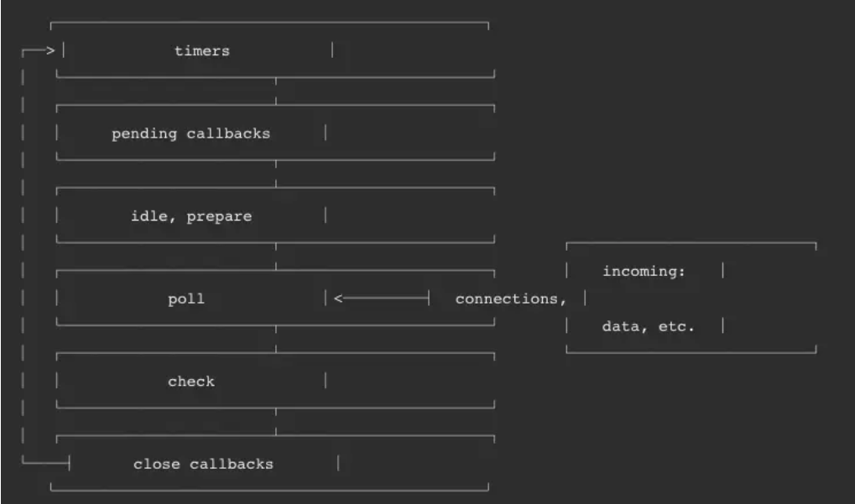This screenshot has width=855, height=504.
Task: Click the connector between pending callbacks and idle
Action: (276, 174)
